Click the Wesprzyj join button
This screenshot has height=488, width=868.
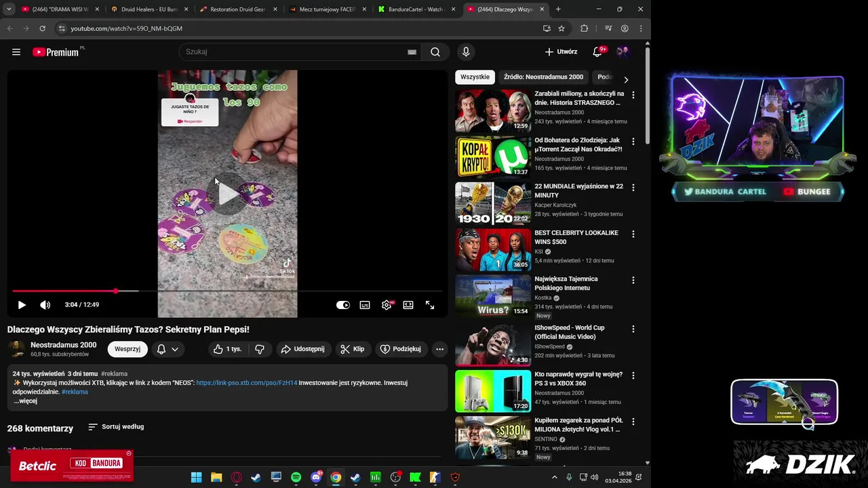tap(127, 349)
